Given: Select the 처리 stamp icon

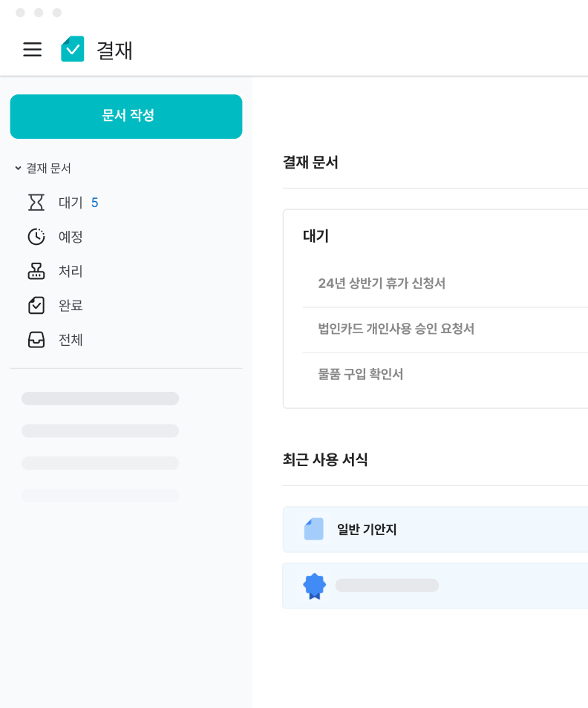Looking at the screenshot, I should [36, 271].
